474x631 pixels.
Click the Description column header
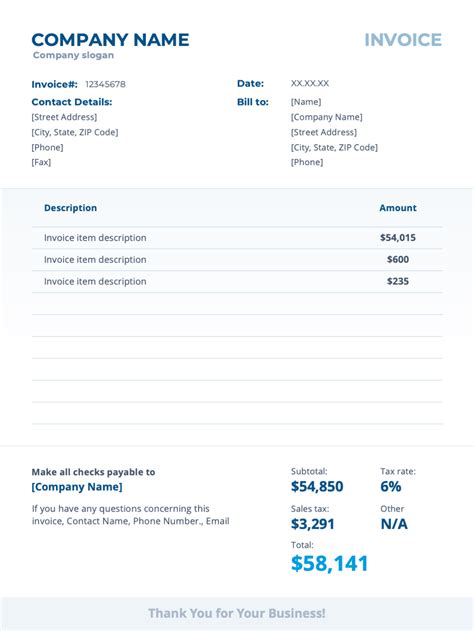point(70,208)
